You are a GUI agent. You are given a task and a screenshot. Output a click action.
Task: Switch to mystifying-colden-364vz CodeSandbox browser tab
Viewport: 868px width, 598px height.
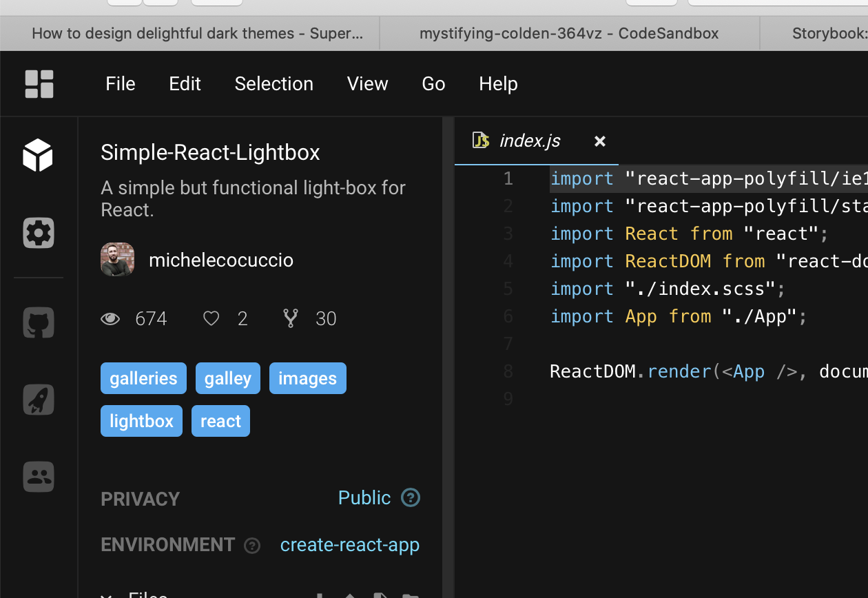(570, 33)
